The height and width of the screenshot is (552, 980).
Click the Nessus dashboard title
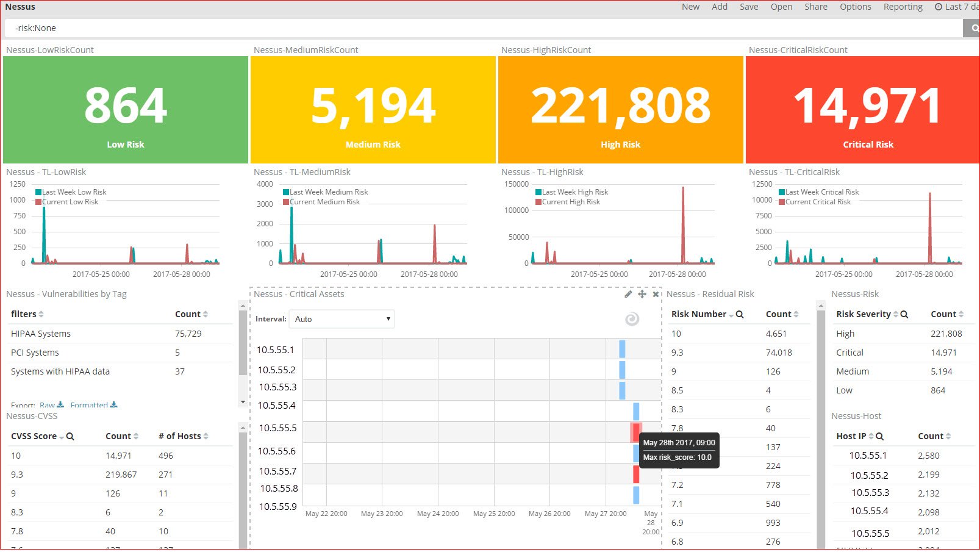[x=20, y=7]
